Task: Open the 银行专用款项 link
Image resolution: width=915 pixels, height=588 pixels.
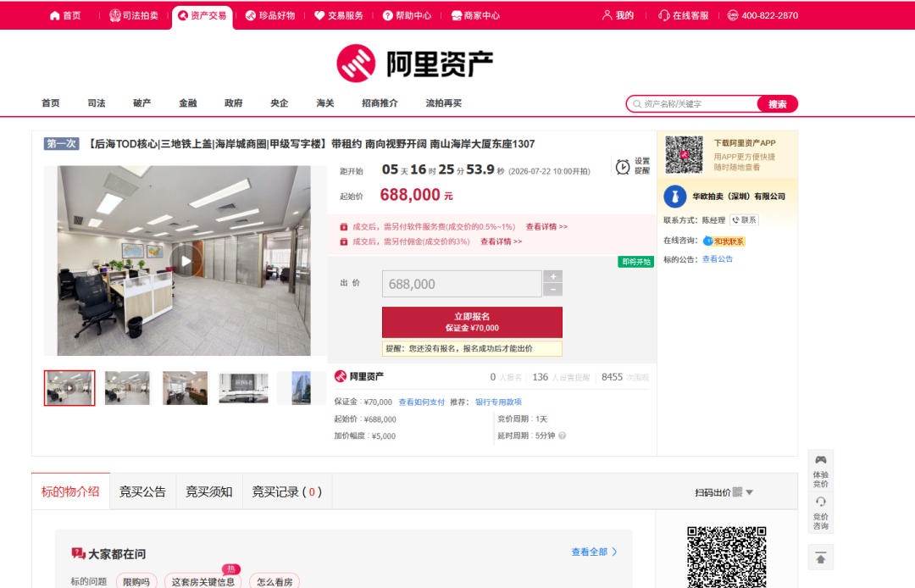Action: (498, 402)
